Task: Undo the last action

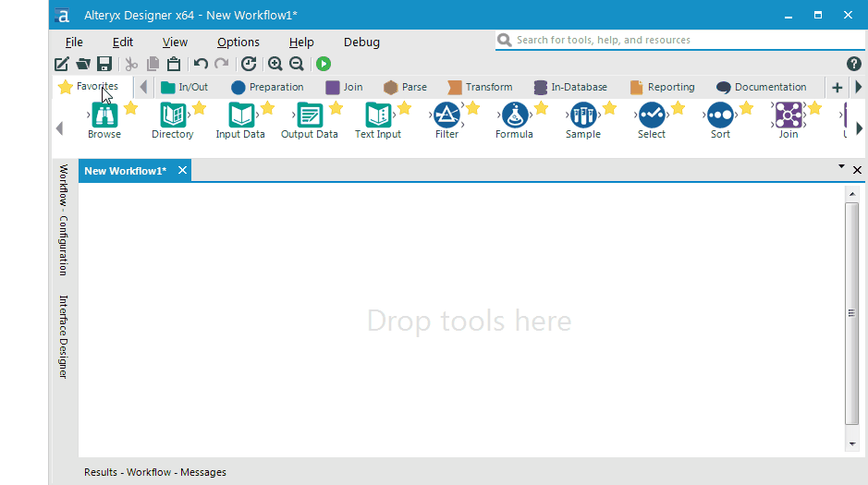Action: [201, 64]
